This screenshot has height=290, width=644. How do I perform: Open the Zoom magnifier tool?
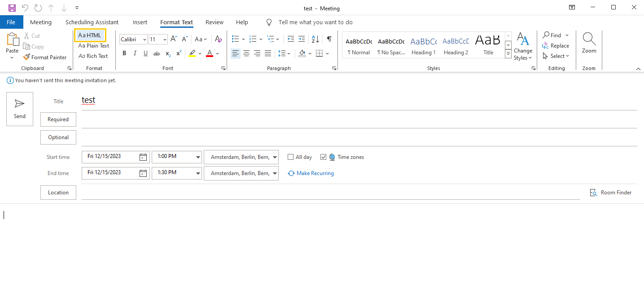[x=589, y=43]
